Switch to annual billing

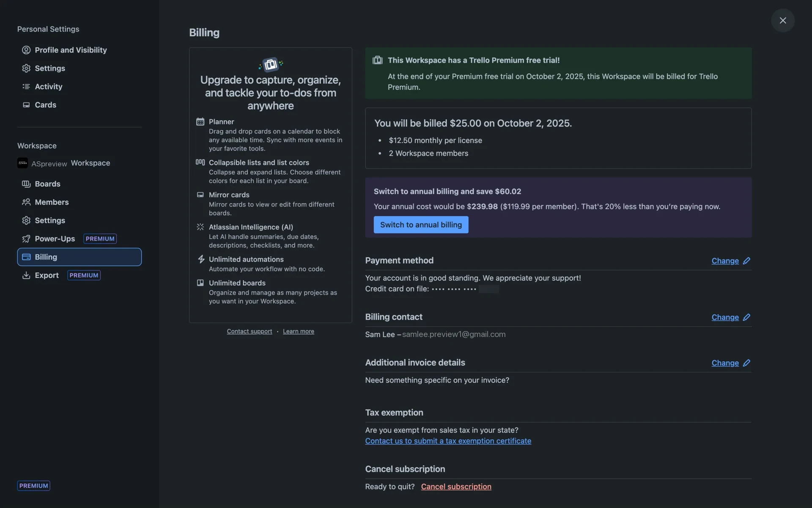pyautogui.click(x=421, y=225)
